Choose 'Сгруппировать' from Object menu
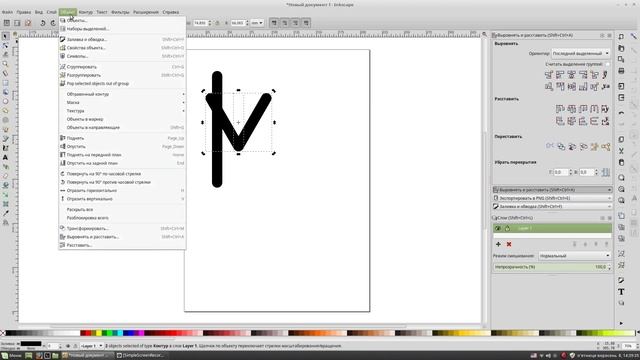The height and width of the screenshot is (360, 640). click(122, 67)
